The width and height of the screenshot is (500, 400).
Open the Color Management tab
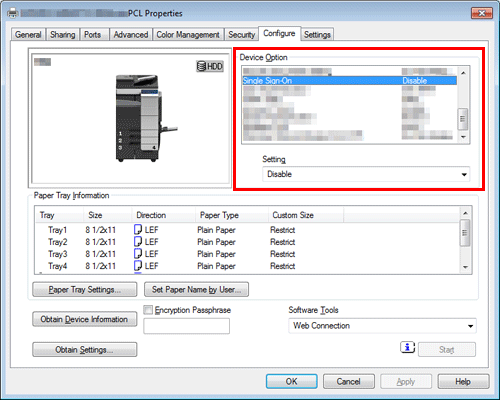[188, 35]
